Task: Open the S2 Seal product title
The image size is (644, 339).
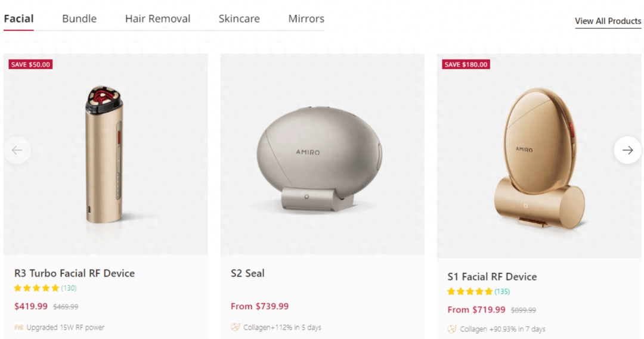Action: [x=247, y=273]
